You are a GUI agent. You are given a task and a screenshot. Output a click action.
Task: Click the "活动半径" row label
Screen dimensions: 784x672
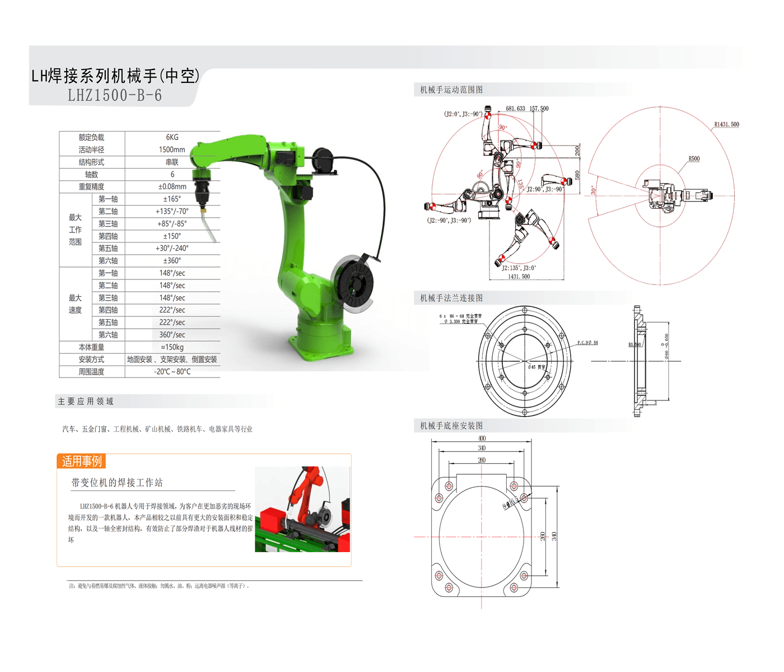tap(91, 150)
